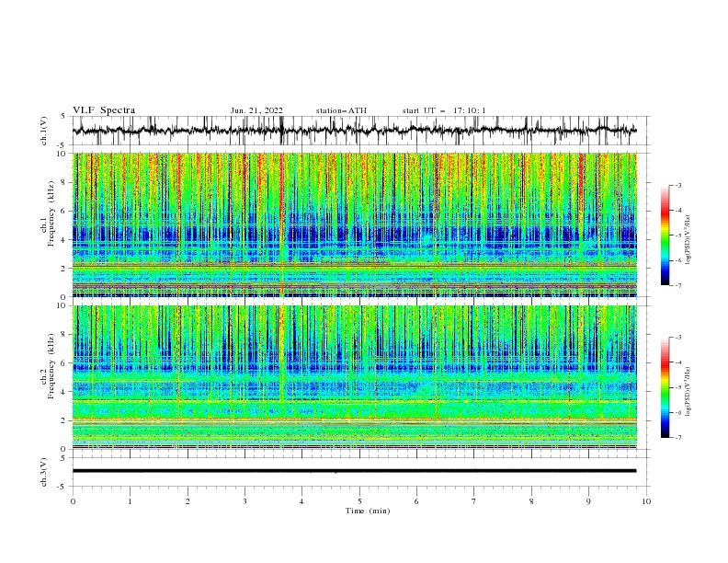This screenshot has height=563, width=728.
Task: Click time axis tick label "5"
Action: point(359,501)
